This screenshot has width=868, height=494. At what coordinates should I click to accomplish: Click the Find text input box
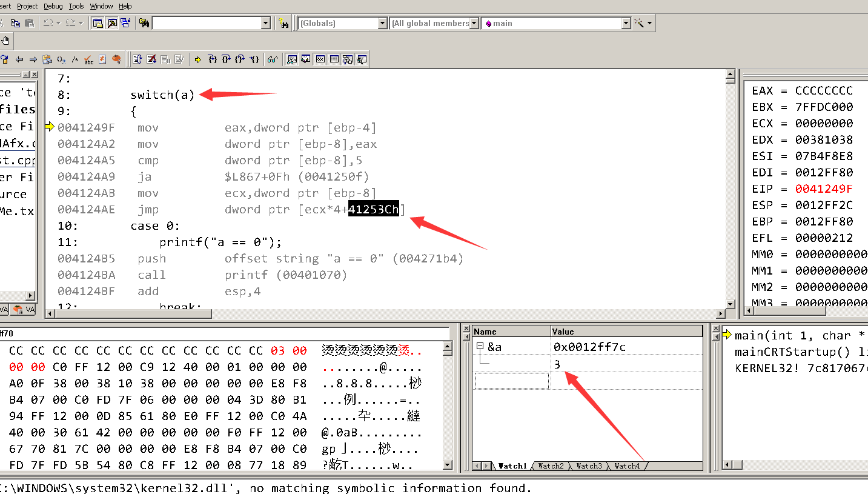[206, 23]
